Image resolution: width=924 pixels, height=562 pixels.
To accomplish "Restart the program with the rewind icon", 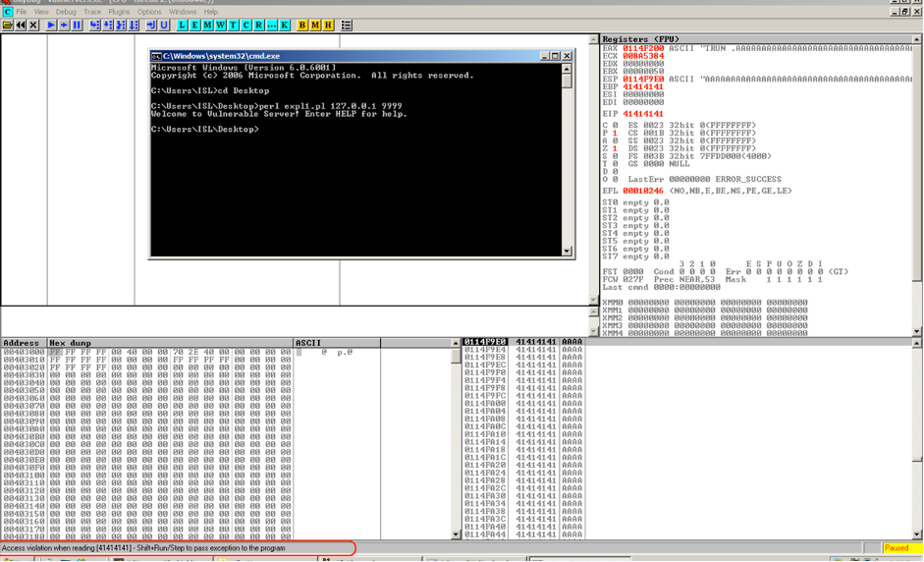I will click(x=21, y=26).
